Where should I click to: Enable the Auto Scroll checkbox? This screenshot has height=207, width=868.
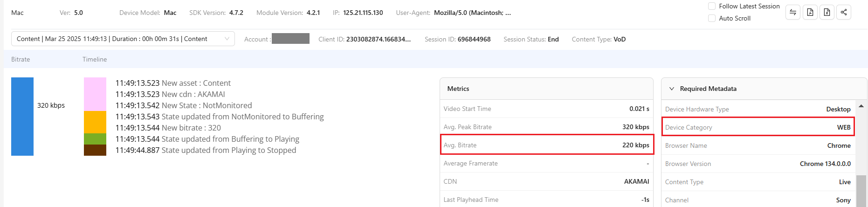[712, 18]
